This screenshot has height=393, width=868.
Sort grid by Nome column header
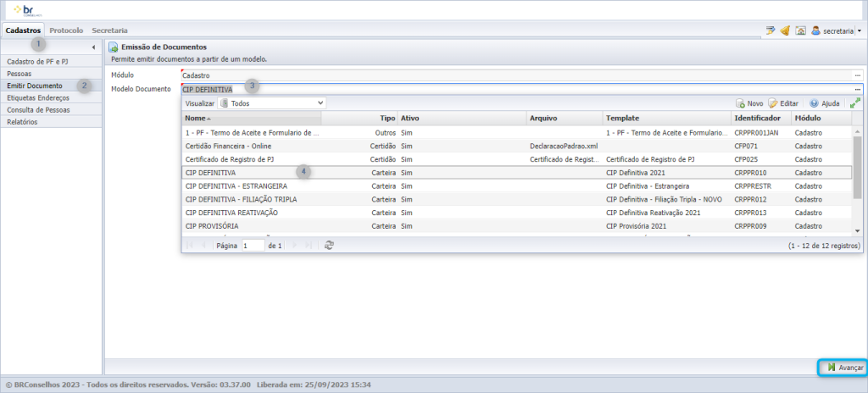click(x=252, y=119)
